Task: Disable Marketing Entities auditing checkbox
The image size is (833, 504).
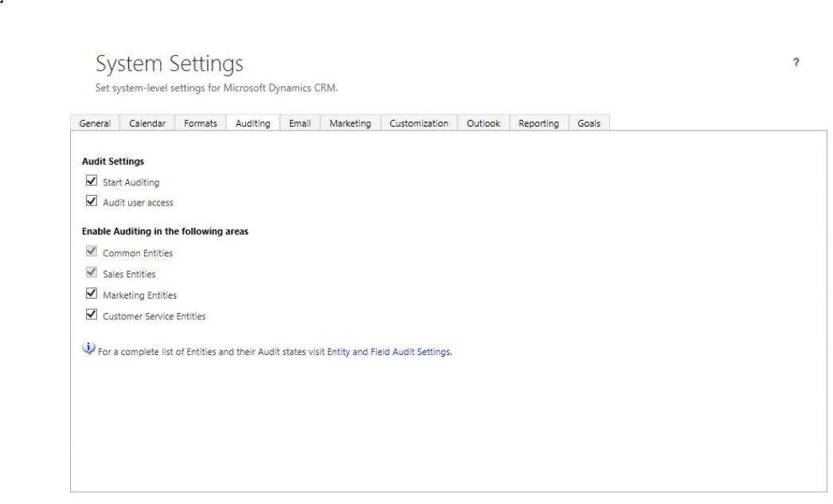Action: [92, 293]
